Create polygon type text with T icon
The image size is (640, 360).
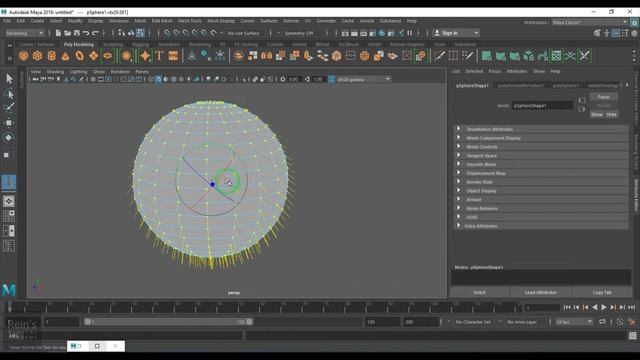[159, 56]
